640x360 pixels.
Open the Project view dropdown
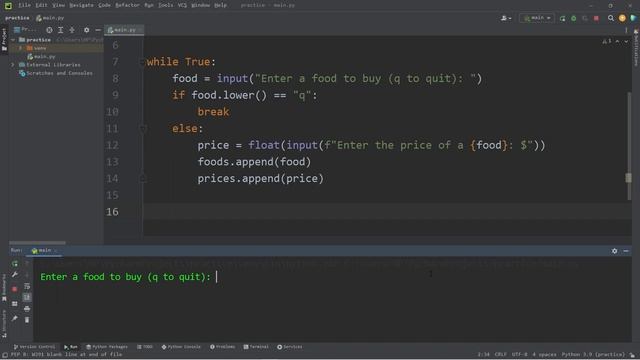click(25, 30)
